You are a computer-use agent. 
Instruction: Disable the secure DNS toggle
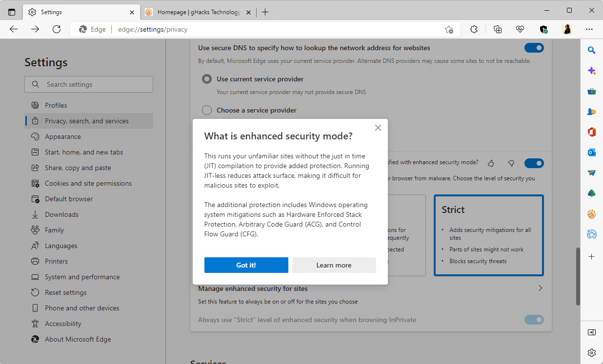click(x=534, y=48)
